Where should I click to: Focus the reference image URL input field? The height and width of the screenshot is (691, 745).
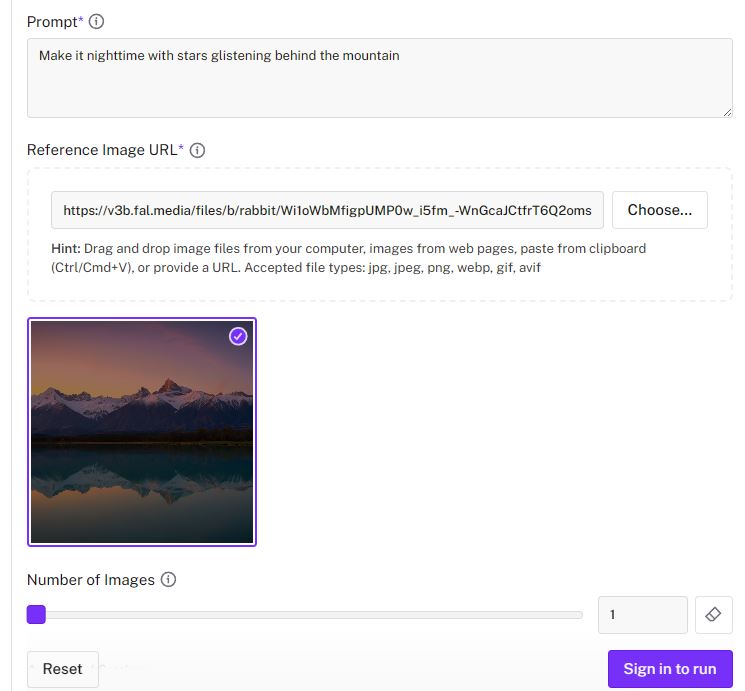(x=327, y=210)
